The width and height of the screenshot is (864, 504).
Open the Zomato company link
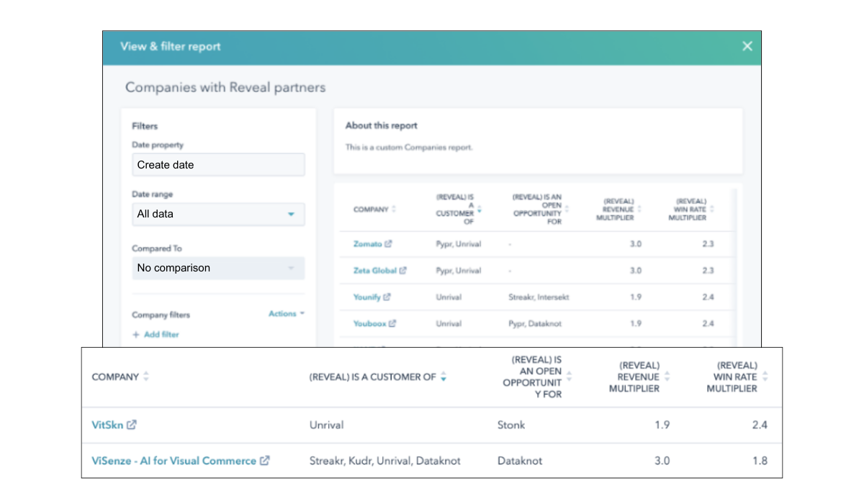[367, 244]
